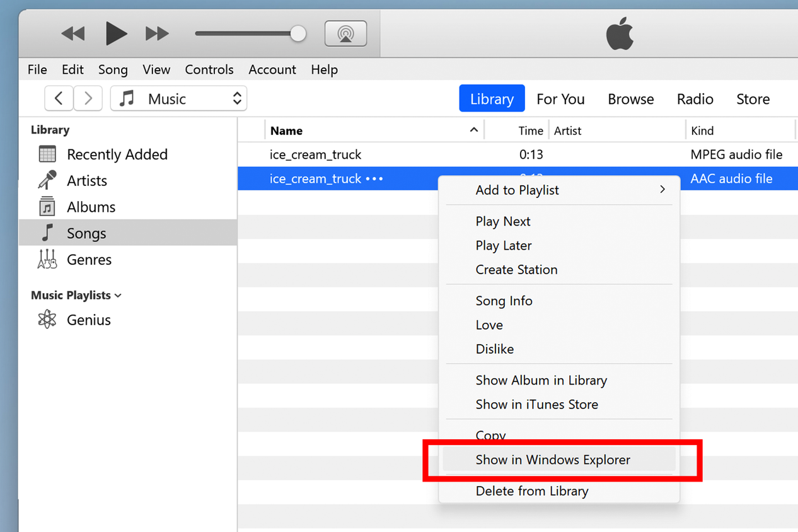Switch to the For You tab
The image size is (798, 532).
(560, 99)
